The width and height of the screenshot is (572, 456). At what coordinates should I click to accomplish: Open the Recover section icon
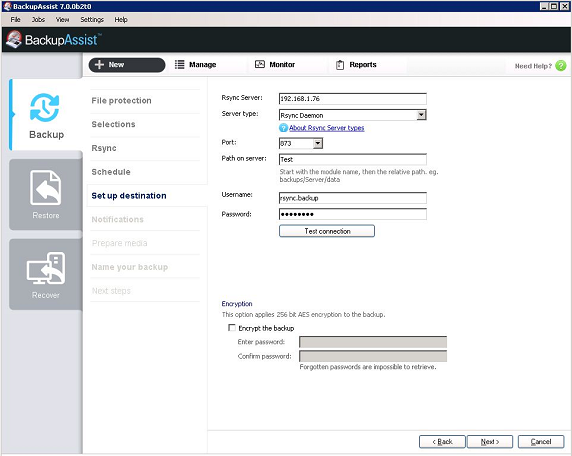coord(46,268)
